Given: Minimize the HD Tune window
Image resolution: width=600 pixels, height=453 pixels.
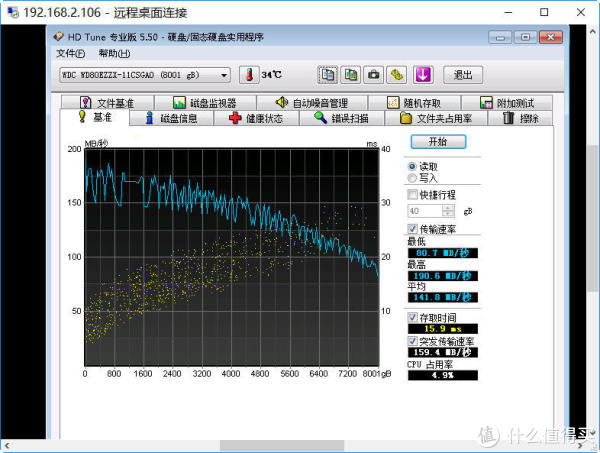Looking at the screenshot, I should click(x=500, y=37).
